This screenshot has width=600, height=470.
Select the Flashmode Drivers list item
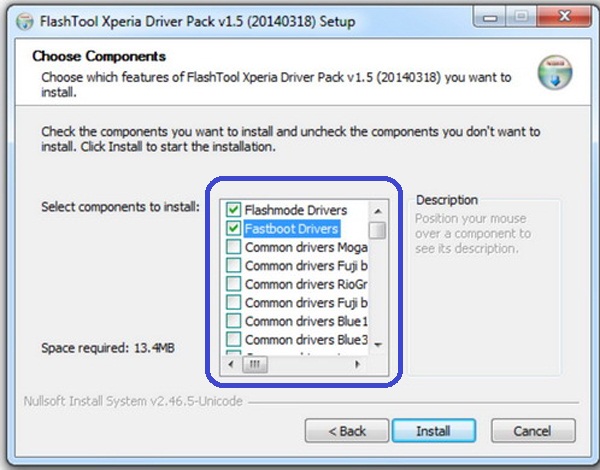(x=296, y=210)
